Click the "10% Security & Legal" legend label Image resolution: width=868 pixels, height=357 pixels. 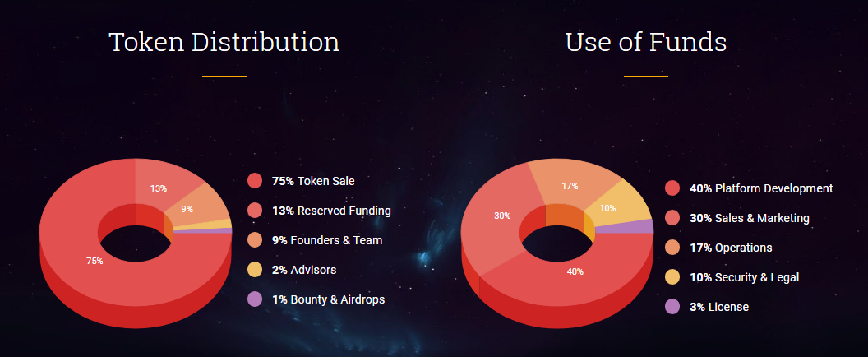pos(744,277)
